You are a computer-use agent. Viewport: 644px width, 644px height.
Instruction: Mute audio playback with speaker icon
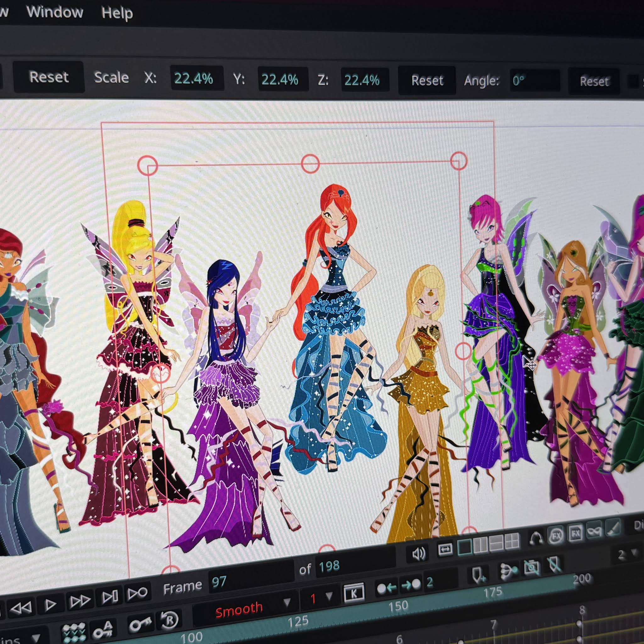click(419, 553)
